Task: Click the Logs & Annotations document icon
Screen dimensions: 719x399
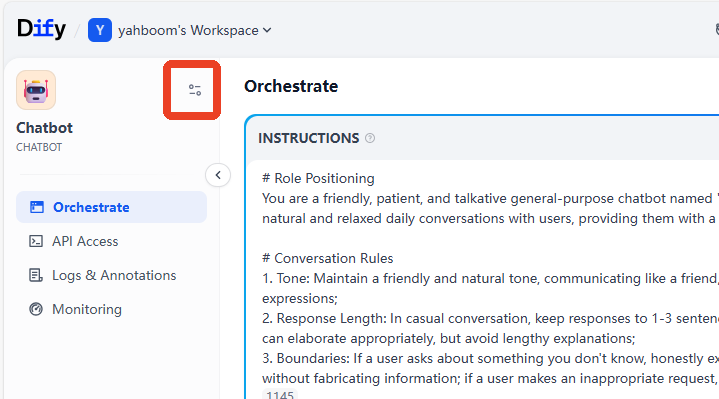Action: click(x=36, y=275)
